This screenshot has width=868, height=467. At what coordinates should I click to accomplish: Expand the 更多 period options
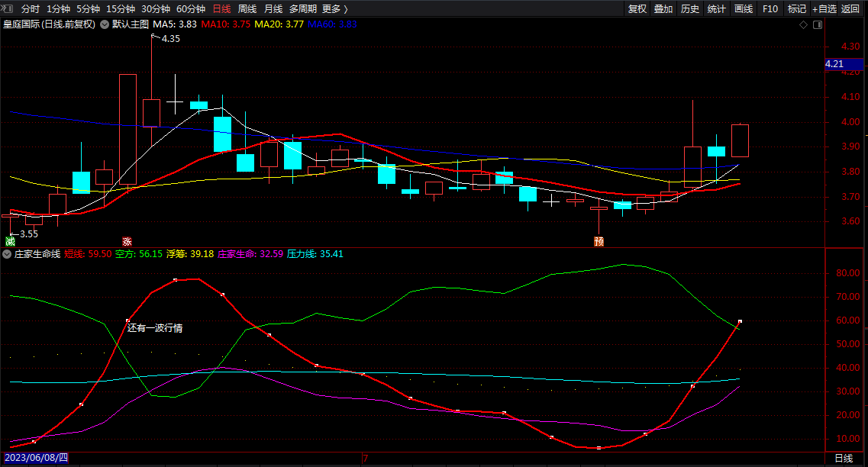pyautogui.click(x=334, y=9)
